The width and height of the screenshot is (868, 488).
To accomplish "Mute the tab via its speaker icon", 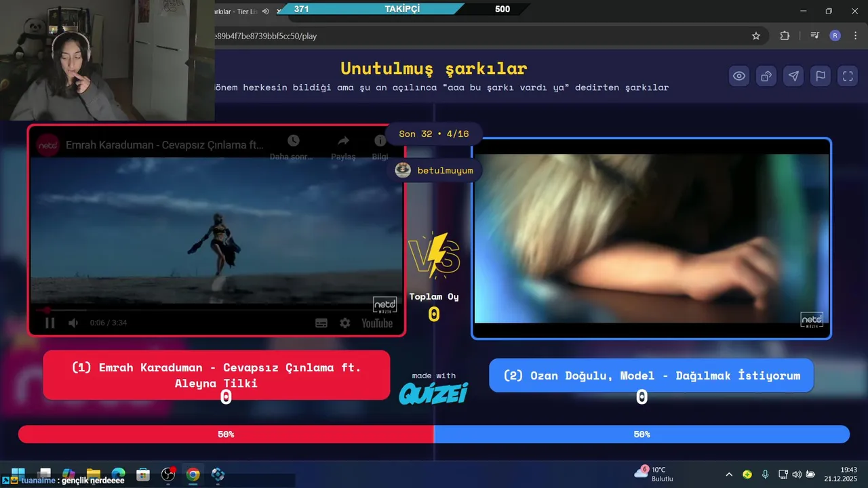I will [265, 12].
